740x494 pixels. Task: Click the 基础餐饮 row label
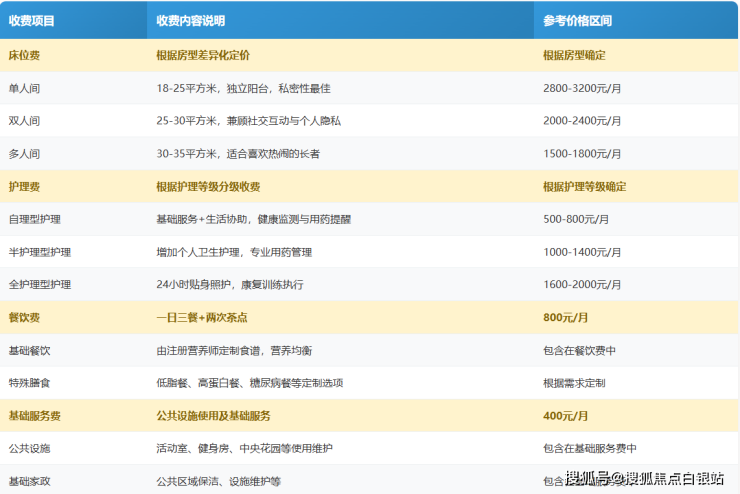[x=29, y=350]
